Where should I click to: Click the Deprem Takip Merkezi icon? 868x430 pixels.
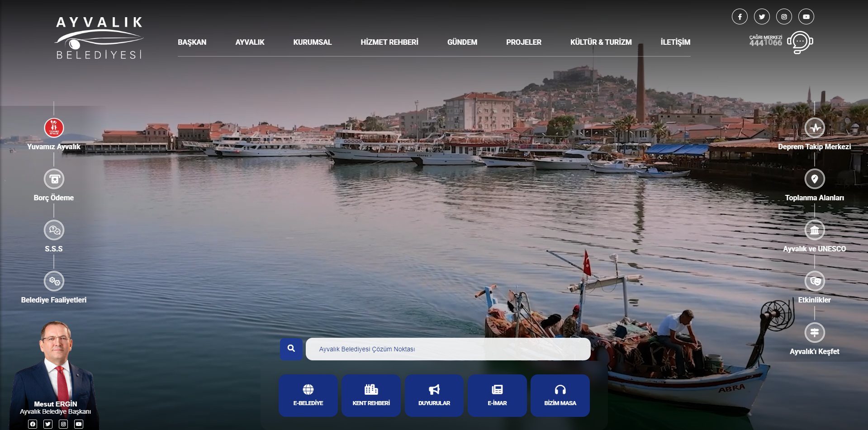(815, 128)
